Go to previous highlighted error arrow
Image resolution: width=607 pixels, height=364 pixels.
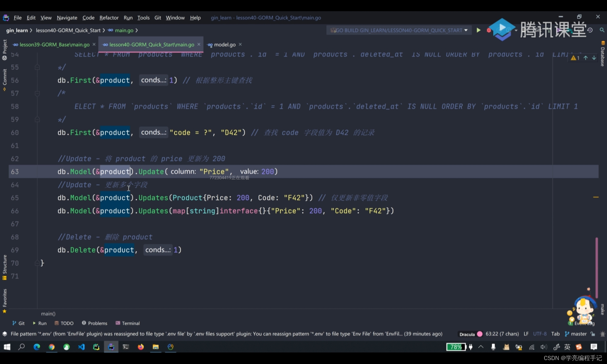(x=585, y=58)
